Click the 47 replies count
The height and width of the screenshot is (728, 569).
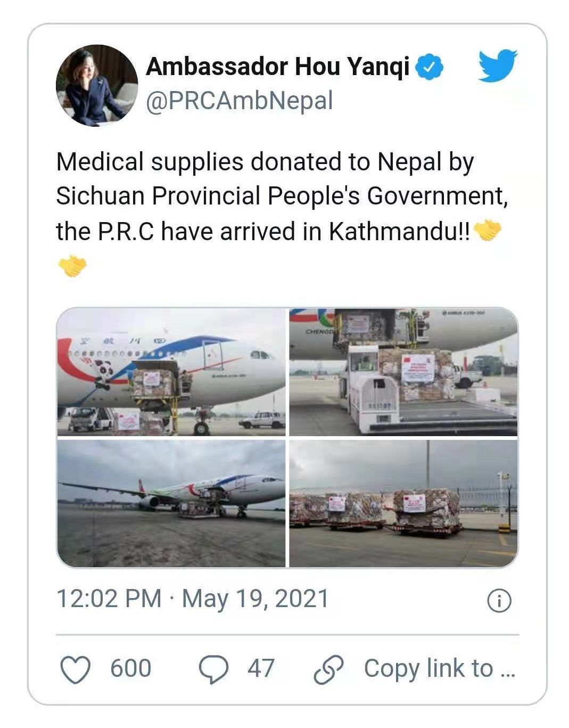pyautogui.click(x=261, y=668)
